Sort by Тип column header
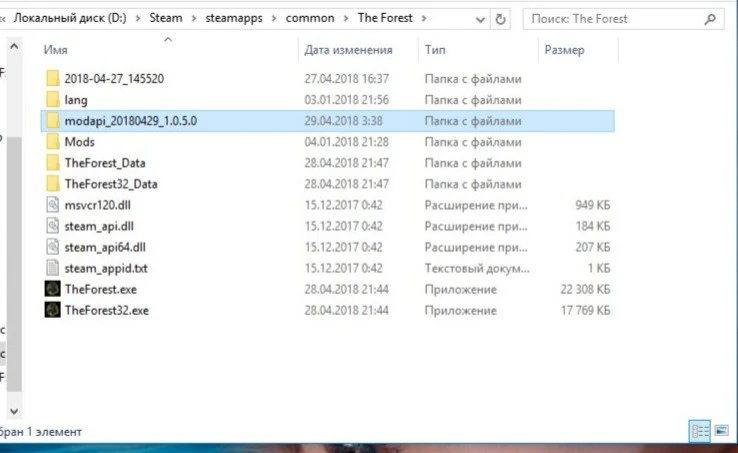738x453 pixels. [x=435, y=50]
